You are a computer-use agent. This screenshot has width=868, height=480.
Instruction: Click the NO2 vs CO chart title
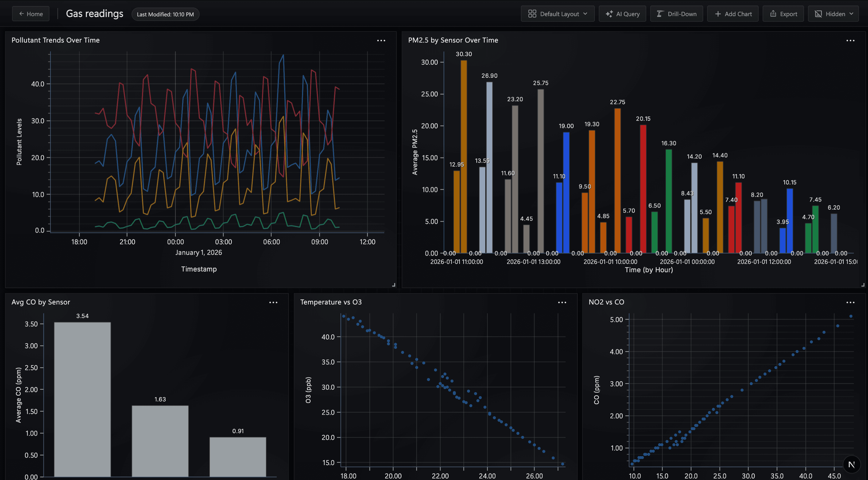606,302
